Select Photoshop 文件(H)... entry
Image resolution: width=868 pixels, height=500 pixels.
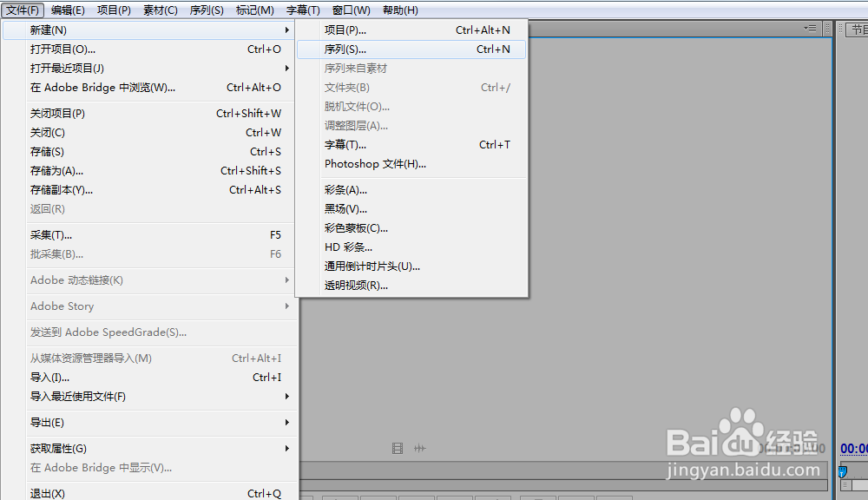[x=411, y=164]
